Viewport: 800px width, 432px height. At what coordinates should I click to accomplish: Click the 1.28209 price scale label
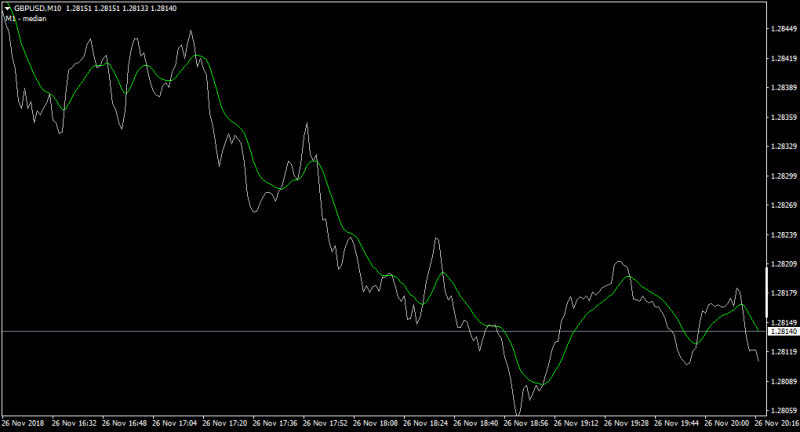tap(784, 264)
